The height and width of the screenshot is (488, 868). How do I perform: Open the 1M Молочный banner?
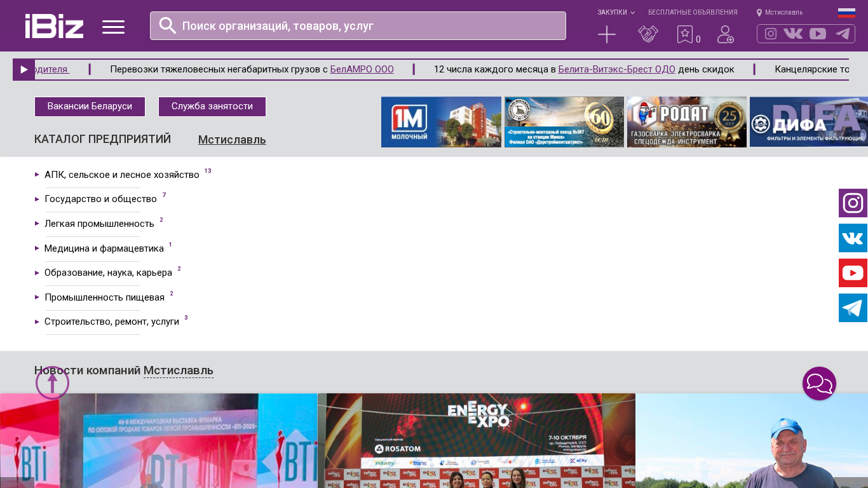click(441, 122)
